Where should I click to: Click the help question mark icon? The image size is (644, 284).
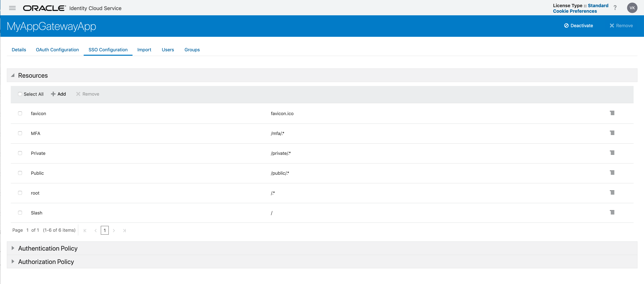615,8
